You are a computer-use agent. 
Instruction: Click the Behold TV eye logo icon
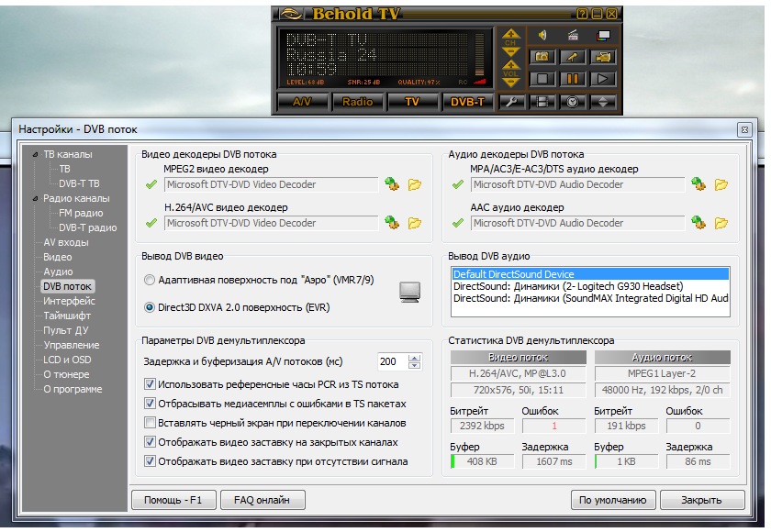point(290,14)
